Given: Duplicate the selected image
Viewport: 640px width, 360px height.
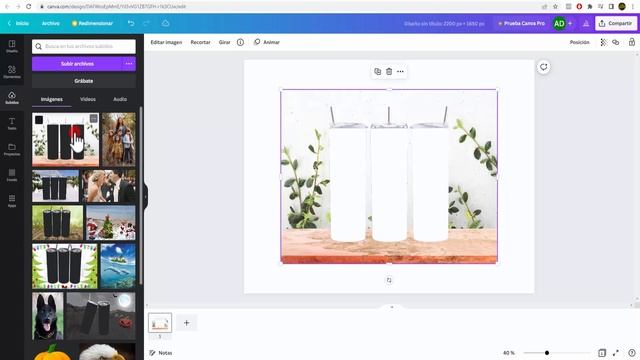Looking at the screenshot, I should pos(378,71).
